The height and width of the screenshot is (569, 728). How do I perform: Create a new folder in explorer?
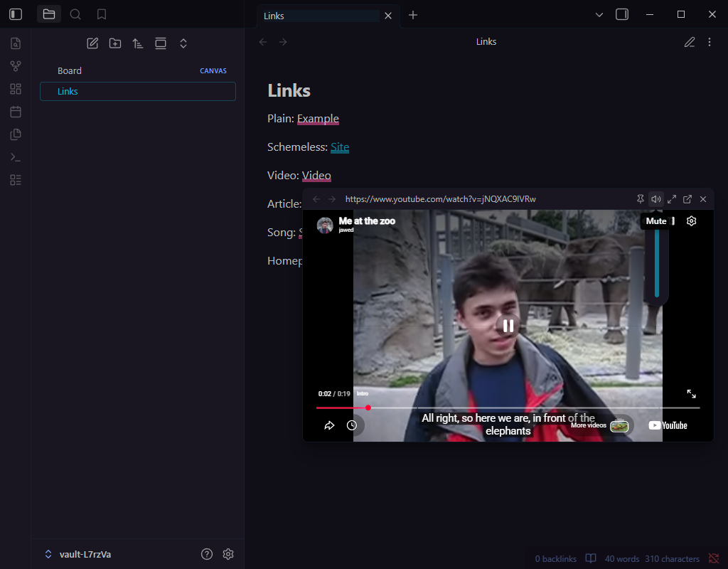115,43
